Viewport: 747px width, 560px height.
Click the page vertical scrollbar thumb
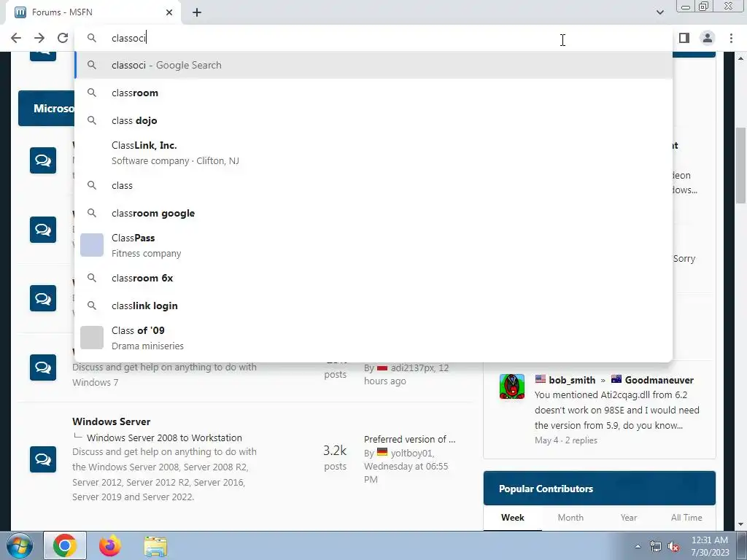(x=741, y=165)
